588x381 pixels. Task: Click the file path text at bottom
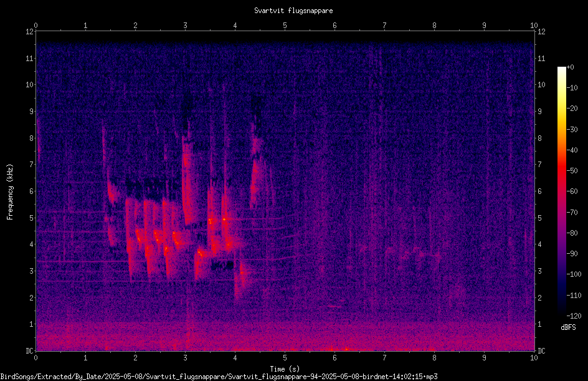(x=219, y=377)
